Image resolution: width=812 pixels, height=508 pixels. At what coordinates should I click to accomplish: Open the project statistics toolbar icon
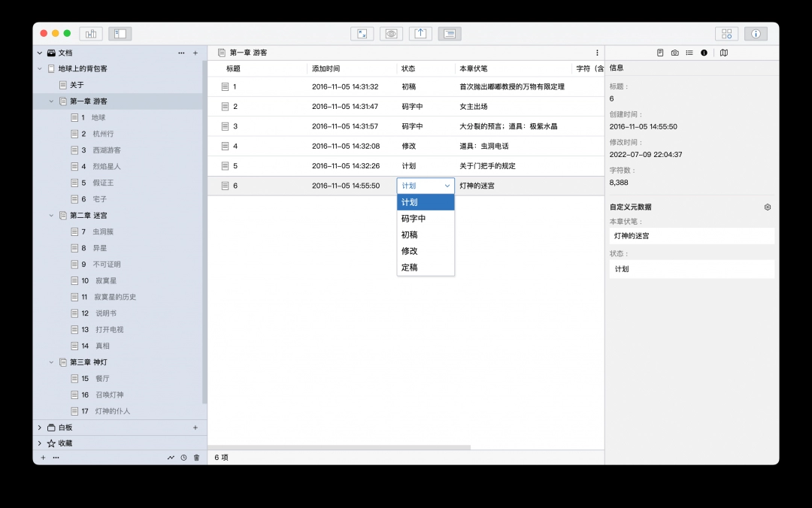89,33
